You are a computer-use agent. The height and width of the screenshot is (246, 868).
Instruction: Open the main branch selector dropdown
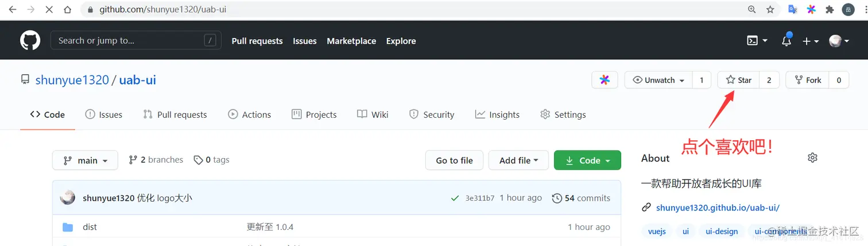85,160
